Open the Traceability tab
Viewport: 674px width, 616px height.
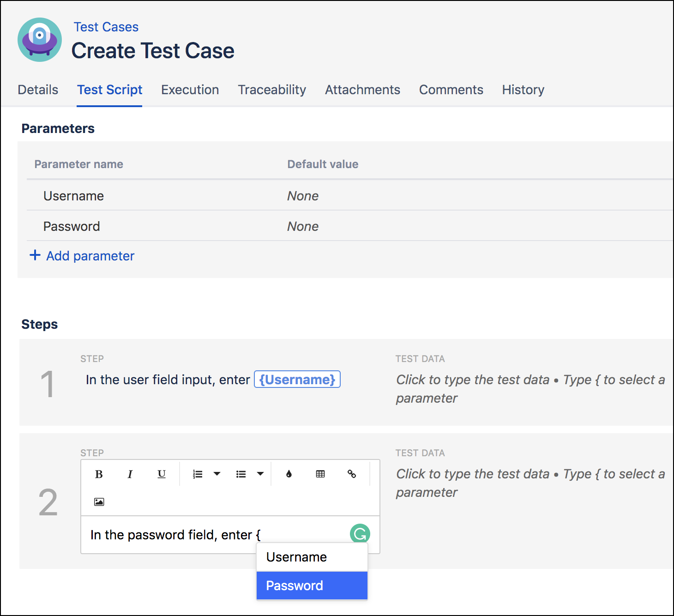(x=272, y=90)
